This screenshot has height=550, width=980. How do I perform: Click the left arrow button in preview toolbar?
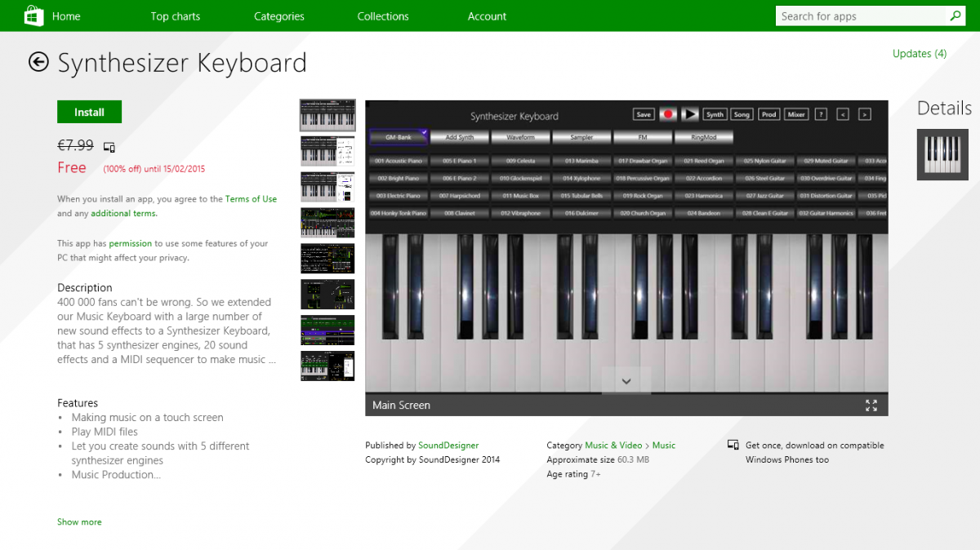click(844, 114)
